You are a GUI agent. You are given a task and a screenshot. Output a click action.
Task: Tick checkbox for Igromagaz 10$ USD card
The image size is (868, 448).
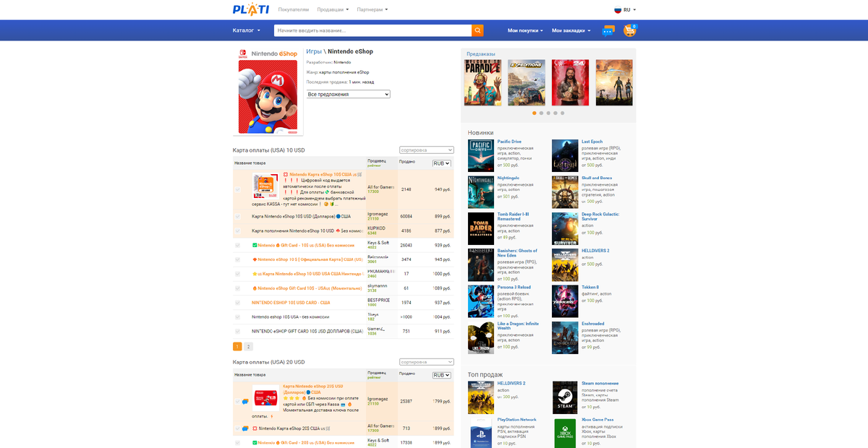(x=237, y=216)
